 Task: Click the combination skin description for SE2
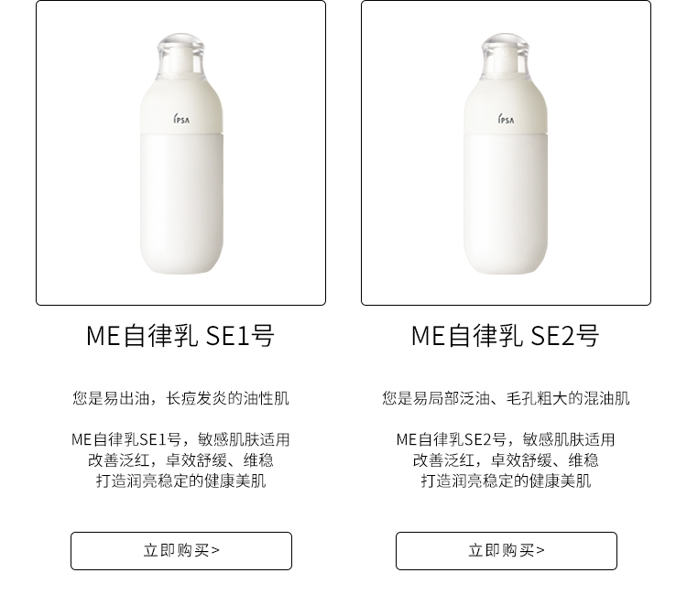[x=506, y=398]
